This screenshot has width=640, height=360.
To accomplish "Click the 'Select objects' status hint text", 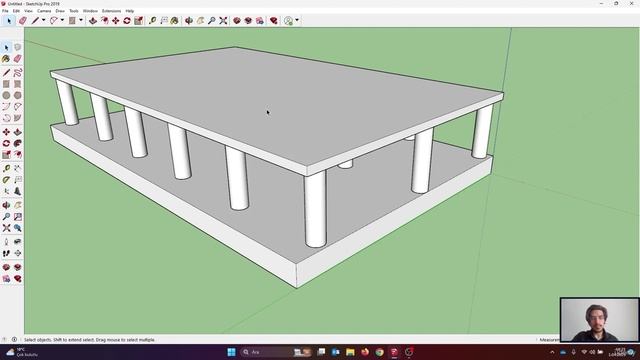I will [89, 340].
